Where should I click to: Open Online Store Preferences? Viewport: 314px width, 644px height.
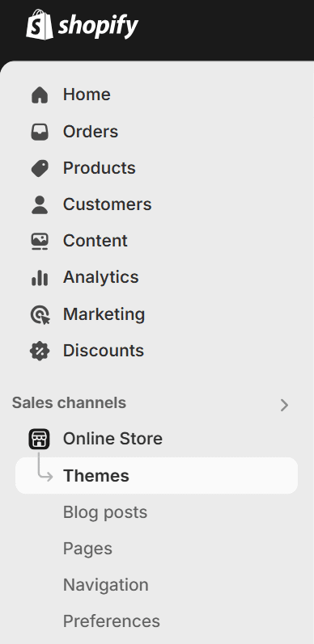coord(112,621)
